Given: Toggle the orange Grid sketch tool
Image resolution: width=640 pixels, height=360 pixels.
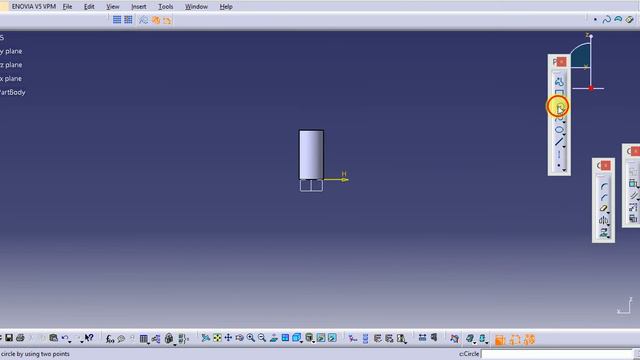Looking at the screenshot, I should tap(500, 340).
